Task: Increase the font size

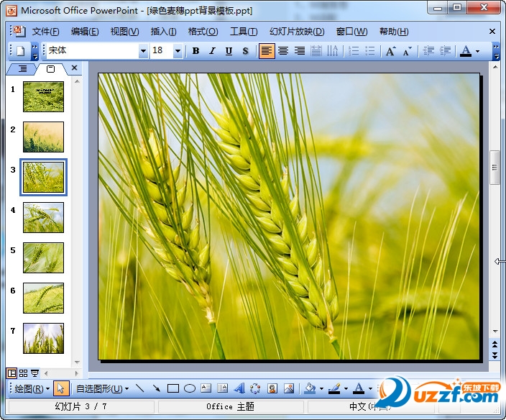Action: [x=391, y=51]
